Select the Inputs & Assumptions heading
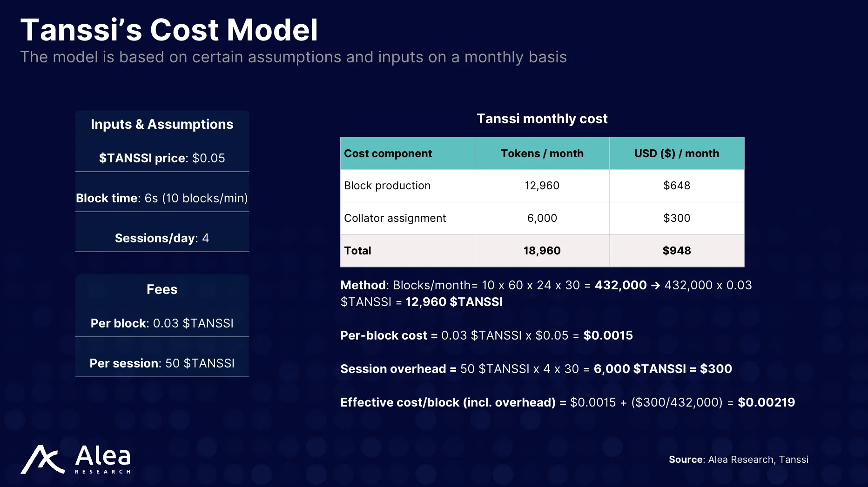 [x=162, y=124]
